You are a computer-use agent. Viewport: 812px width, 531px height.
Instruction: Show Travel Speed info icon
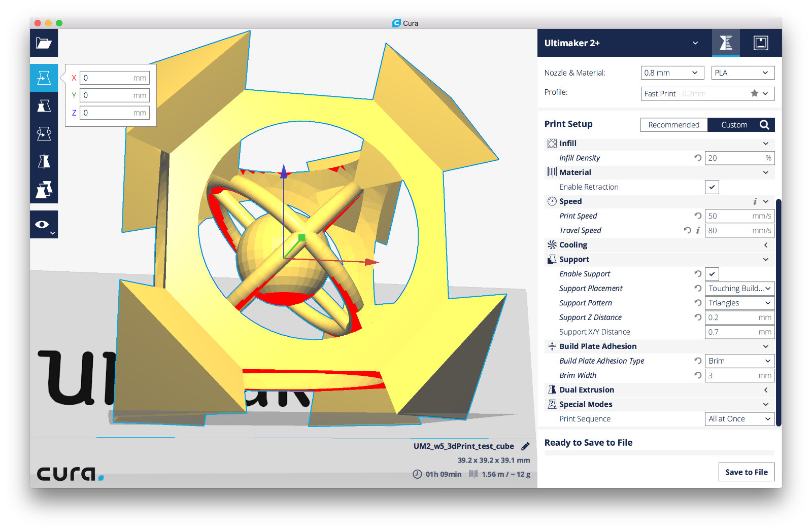coord(698,230)
